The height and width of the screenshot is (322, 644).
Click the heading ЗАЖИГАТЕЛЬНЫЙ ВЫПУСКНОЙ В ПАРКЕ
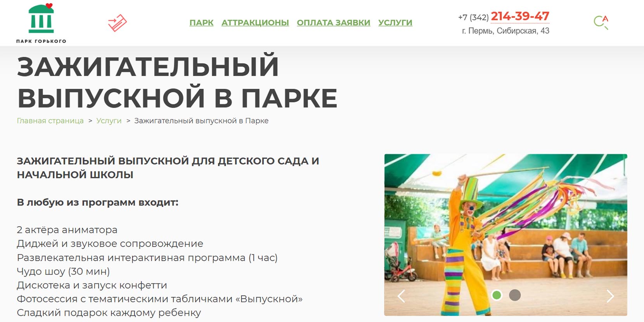(x=177, y=82)
